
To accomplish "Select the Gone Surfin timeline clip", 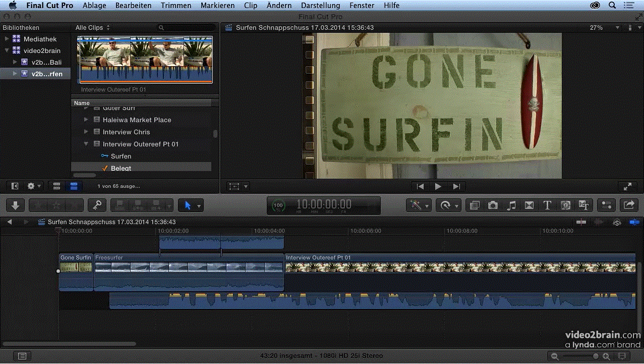I will (76, 272).
